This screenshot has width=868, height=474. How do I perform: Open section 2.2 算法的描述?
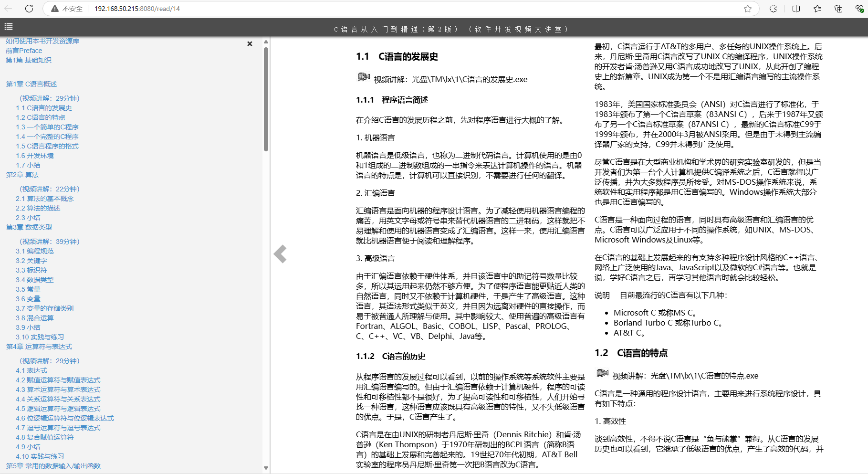click(38, 208)
